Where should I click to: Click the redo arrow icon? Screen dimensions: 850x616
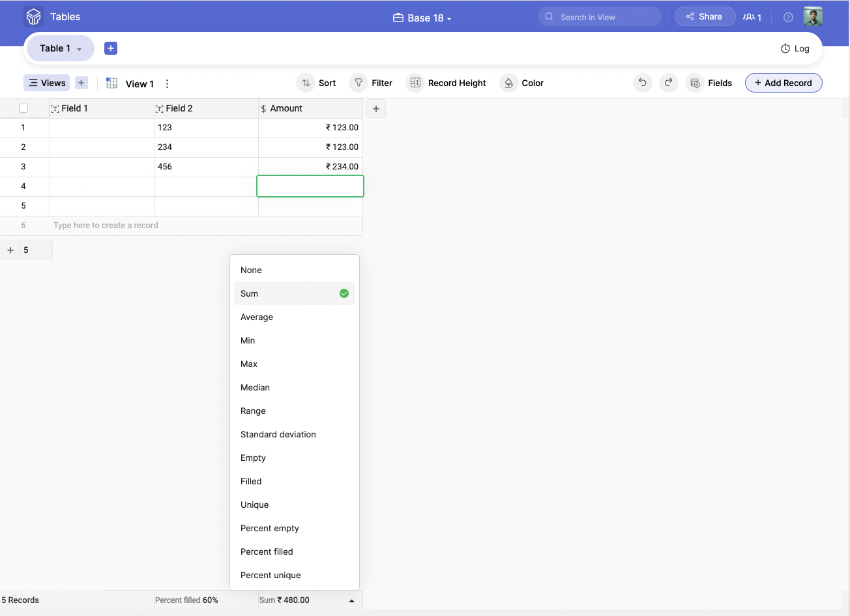669,83
